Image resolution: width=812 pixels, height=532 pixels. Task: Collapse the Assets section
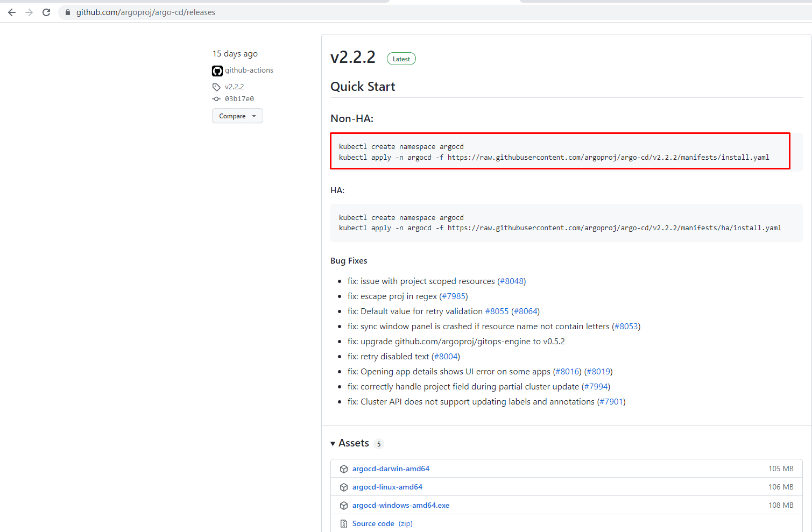350,443
